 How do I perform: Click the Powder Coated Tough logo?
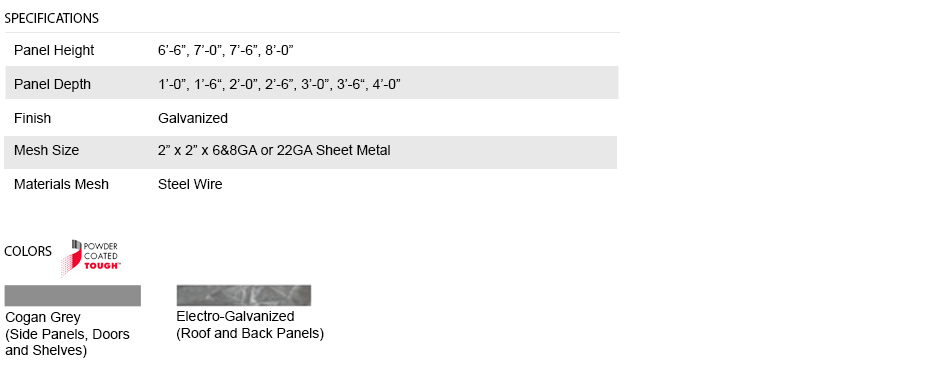click(x=90, y=259)
